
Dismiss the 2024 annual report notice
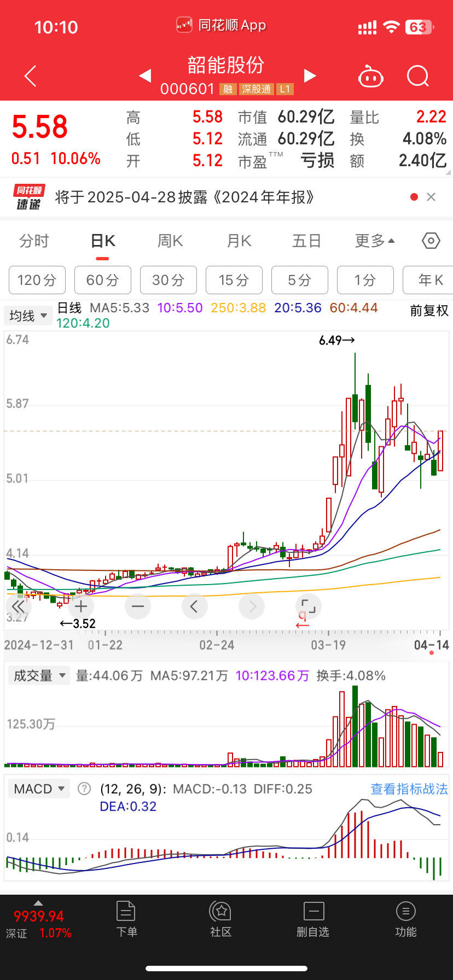431,197
